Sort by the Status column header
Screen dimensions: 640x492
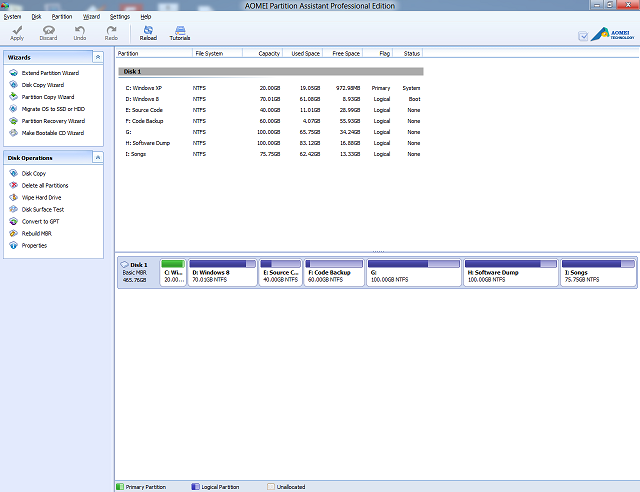pos(407,53)
